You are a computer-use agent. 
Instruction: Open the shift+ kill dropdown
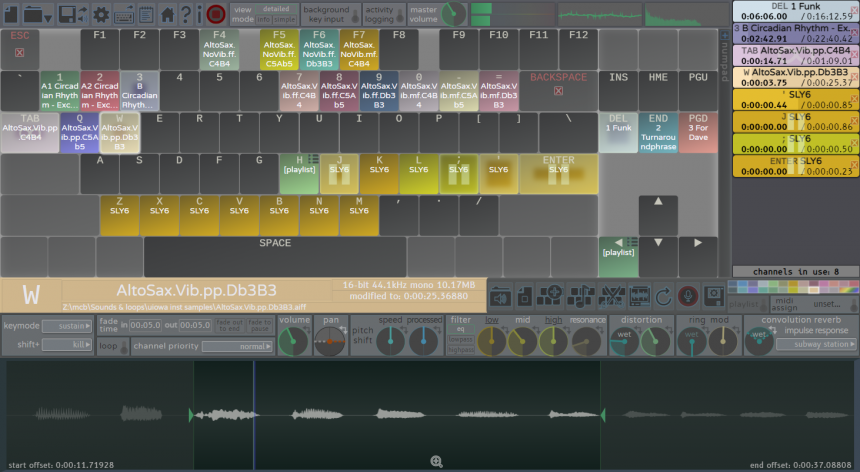67,344
